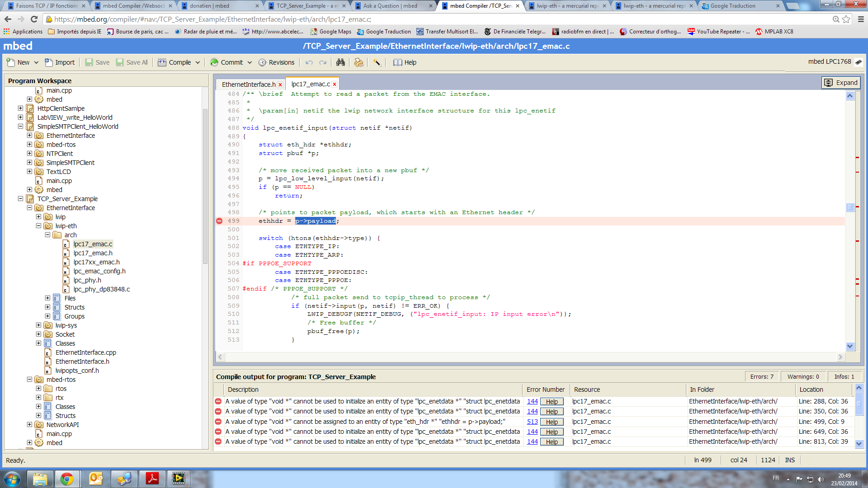Click the Print icon in toolbar

point(359,62)
